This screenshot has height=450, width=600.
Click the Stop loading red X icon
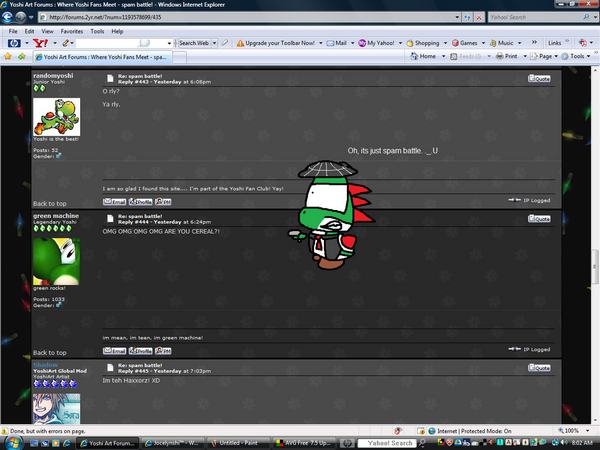point(479,17)
